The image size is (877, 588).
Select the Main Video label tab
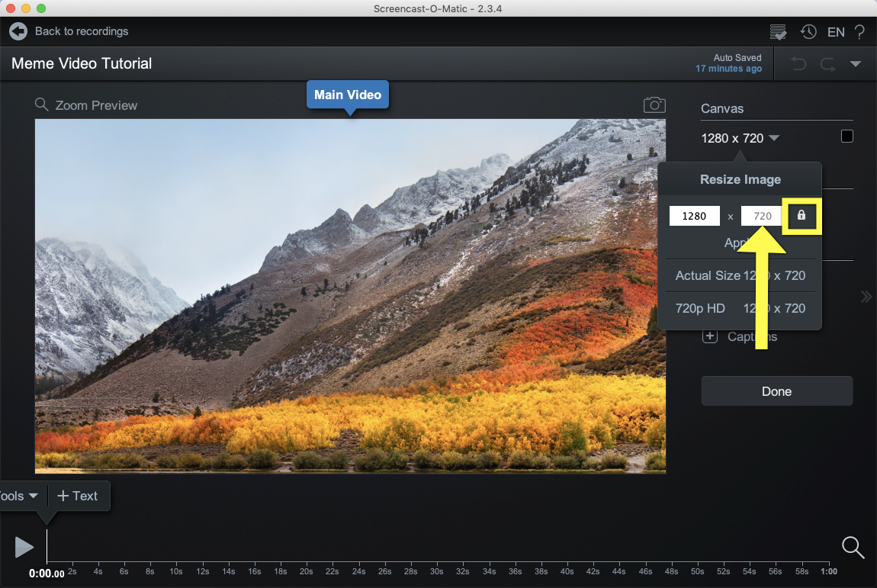tap(347, 95)
